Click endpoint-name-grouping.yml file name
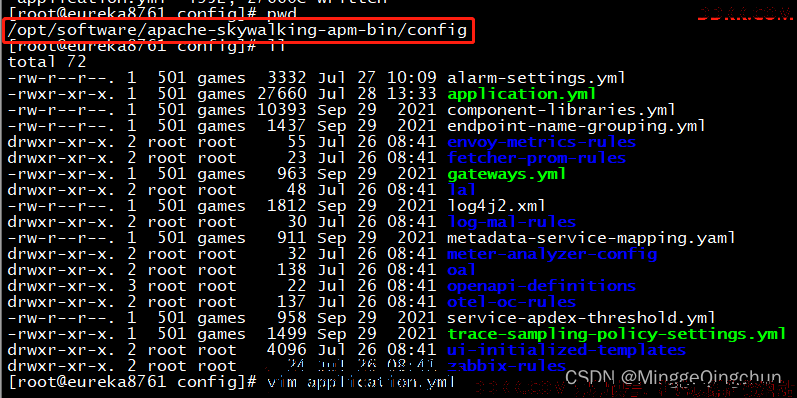Viewport: 797px width, 398px height. (x=576, y=126)
